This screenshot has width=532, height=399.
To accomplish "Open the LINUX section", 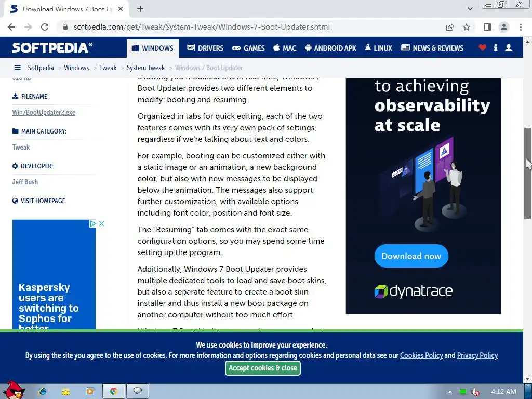I will click(x=378, y=48).
